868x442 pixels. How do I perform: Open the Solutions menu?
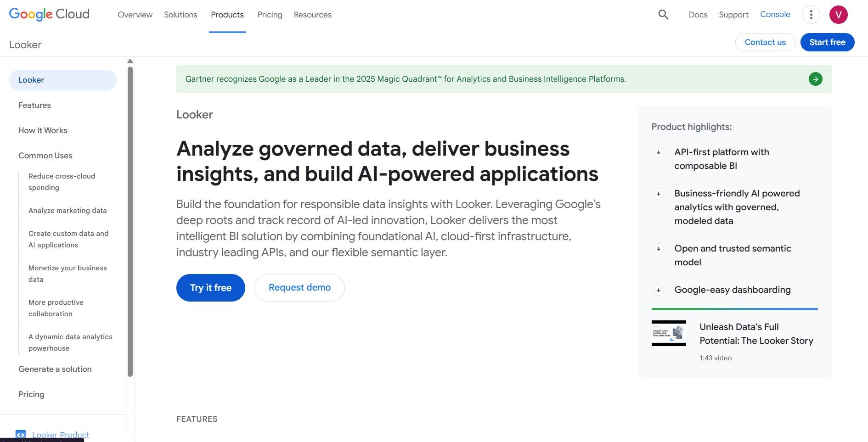(x=180, y=15)
